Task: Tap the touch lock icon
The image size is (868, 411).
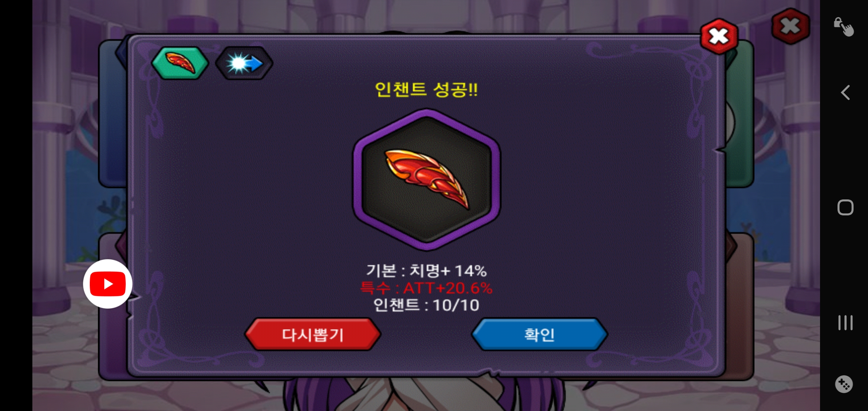Action: pos(844,27)
